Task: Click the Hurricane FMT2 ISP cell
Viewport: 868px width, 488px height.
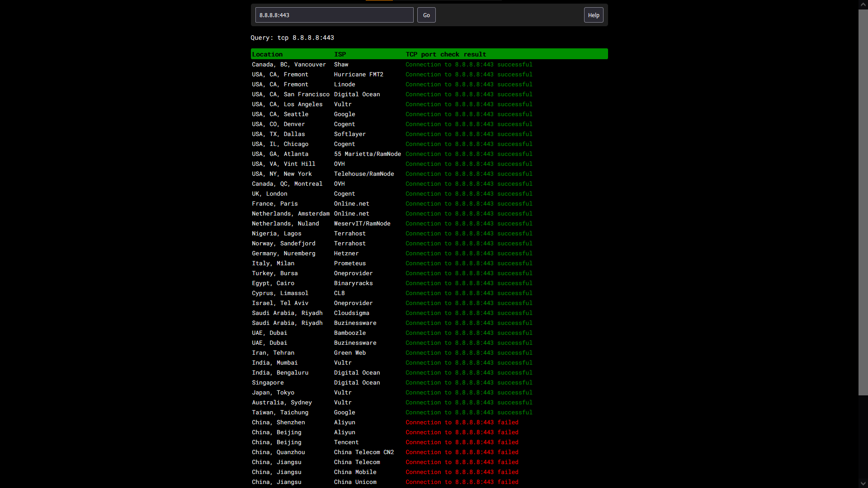Action: pyautogui.click(x=359, y=75)
